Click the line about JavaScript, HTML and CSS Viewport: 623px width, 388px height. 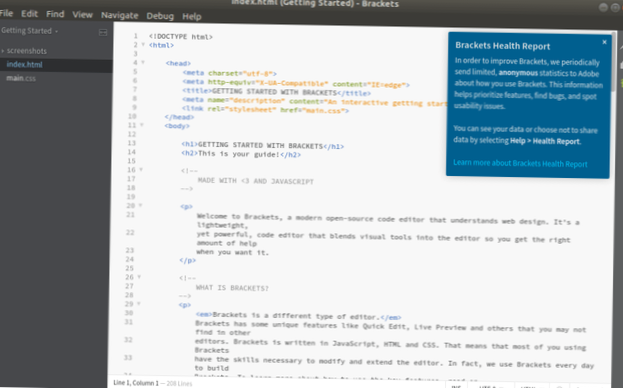tap(390, 344)
